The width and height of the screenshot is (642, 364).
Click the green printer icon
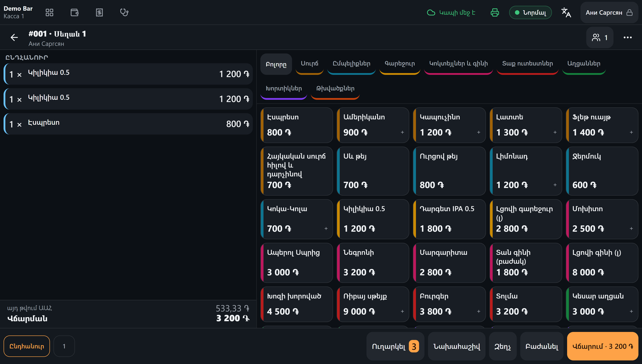(x=495, y=12)
